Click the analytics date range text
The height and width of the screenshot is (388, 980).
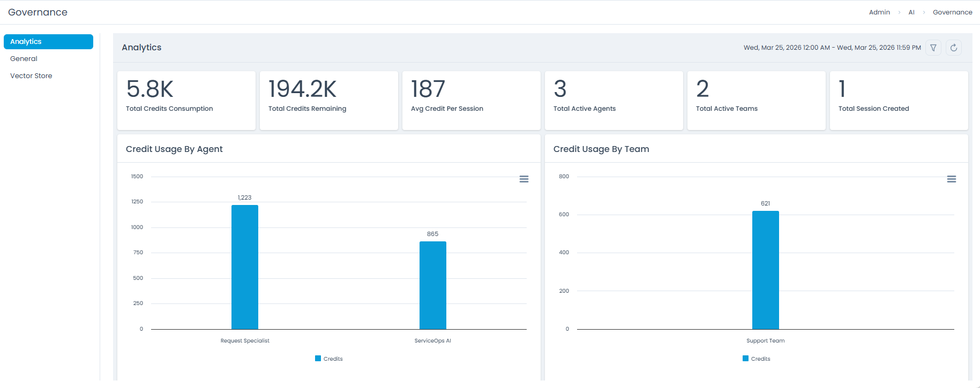(x=832, y=48)
